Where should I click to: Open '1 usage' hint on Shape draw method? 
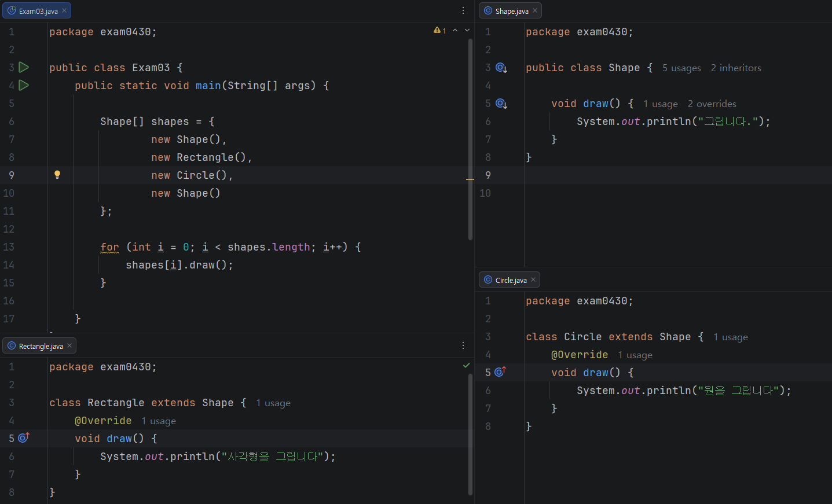click(x=661, y=104)
